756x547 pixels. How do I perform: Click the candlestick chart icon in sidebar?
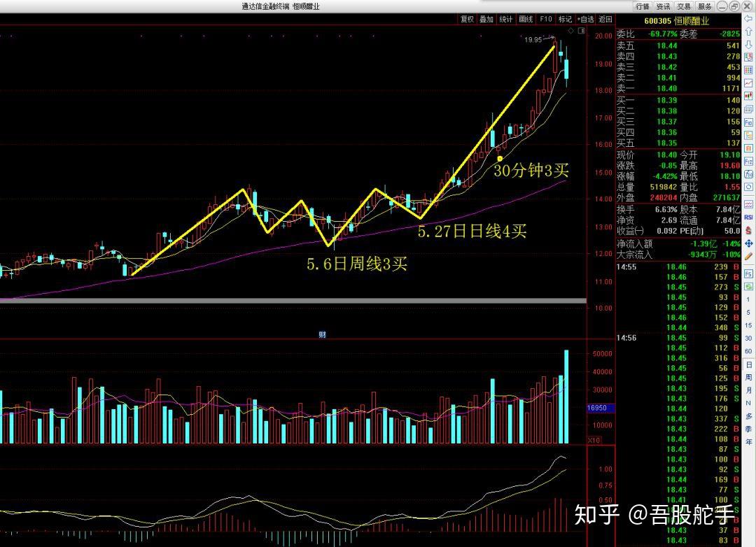[748, 97]
